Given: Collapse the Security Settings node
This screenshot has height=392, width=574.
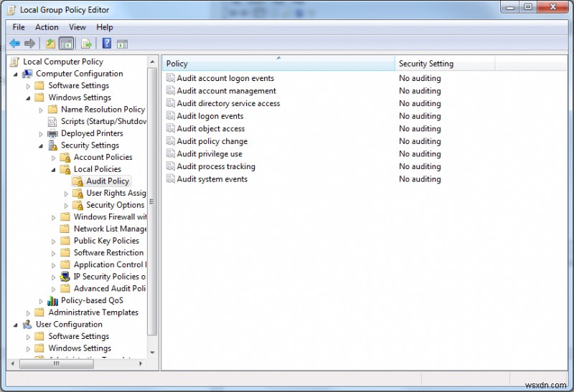Looking at the screenshot, I should pyautogui.click(x=41, y=146).
